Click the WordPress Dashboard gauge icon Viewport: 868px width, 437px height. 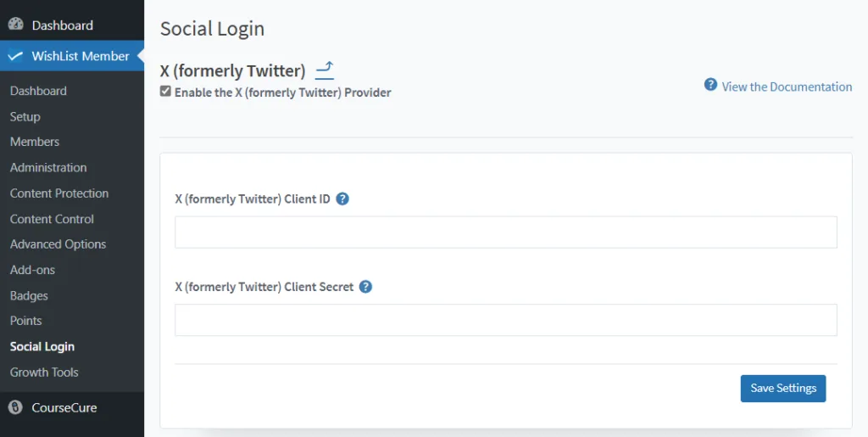pos(15,25)
